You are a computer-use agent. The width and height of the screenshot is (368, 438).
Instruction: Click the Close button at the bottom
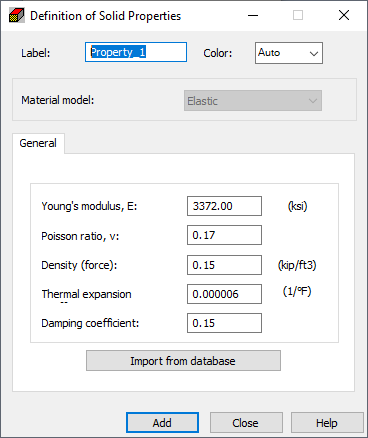(x=246, y=423)
